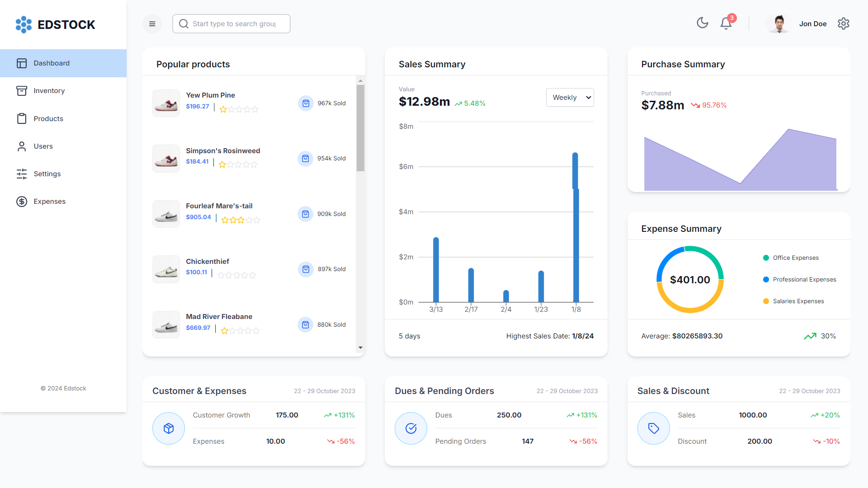868x488 pixels.
Task: Rate Fourleaf Mare's-tail with fifth star
Action: pos(257,220)
